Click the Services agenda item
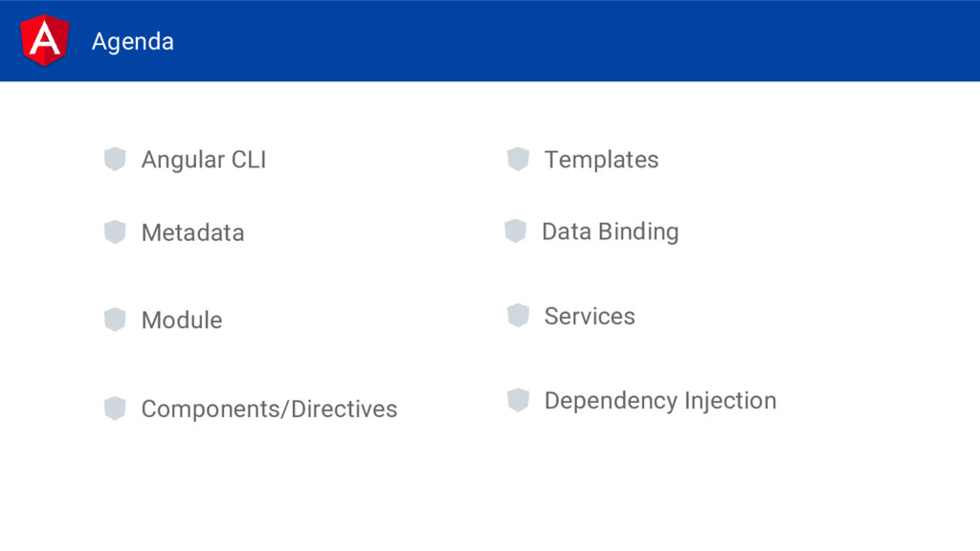 point(590,316)
